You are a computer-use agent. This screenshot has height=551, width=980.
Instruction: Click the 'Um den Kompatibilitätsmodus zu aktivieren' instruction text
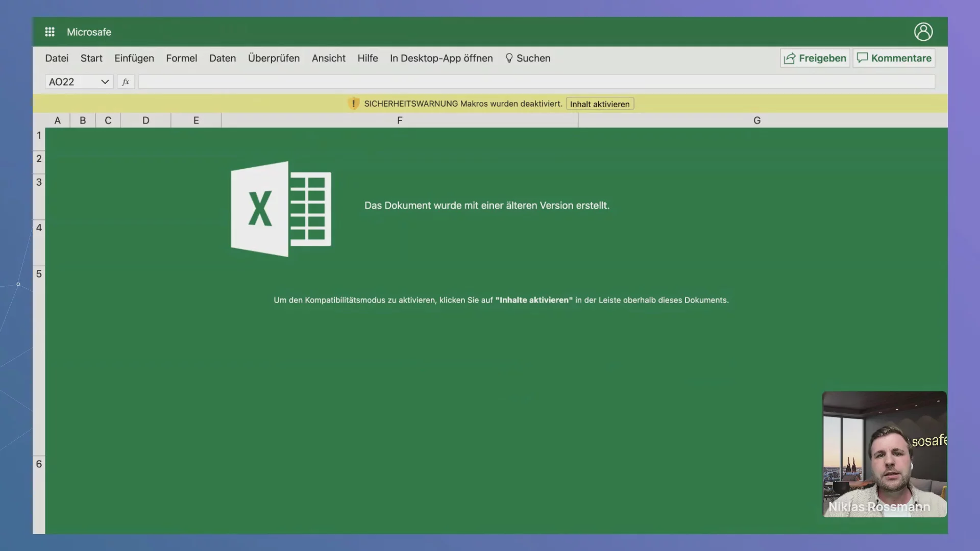(501, 300)
